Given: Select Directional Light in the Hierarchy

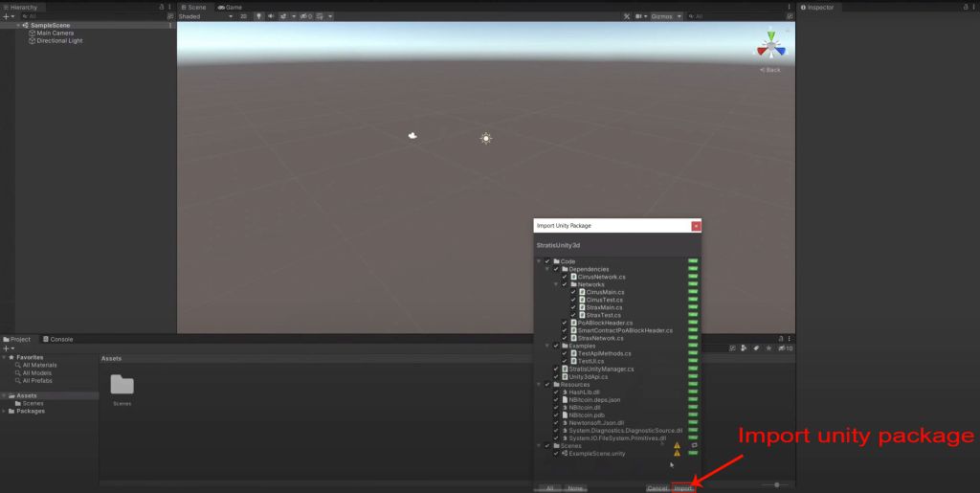Looking at the screenshot, I should 59,40.
